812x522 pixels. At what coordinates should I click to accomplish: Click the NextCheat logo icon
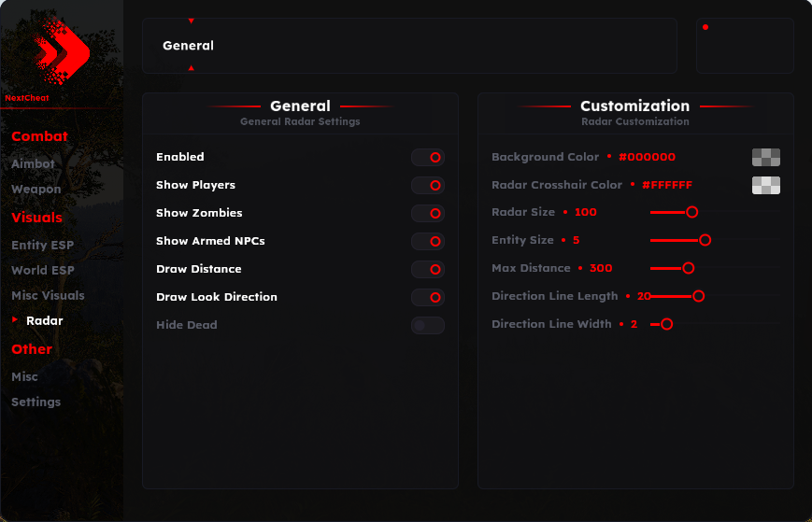click(61, 50)
